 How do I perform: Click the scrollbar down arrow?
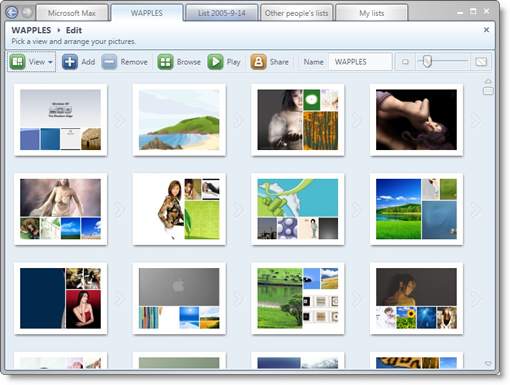[x=488, y=363]
